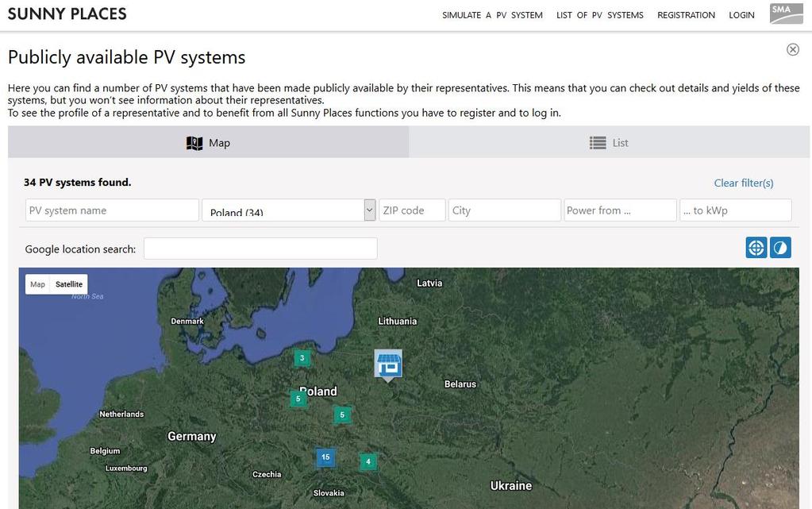
Task: Click the Belgium map label
Action: pos(105,451)
